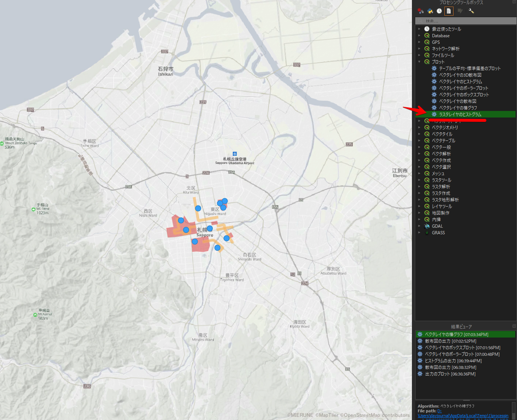Select the レイヤツール group
517x420 pixels.
442,206
